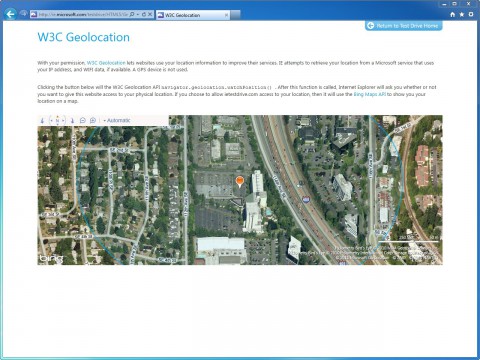Viewport: 480px width, 360px height.
Task: Click the URL text in the address bar
Action: tap(83, 14)
